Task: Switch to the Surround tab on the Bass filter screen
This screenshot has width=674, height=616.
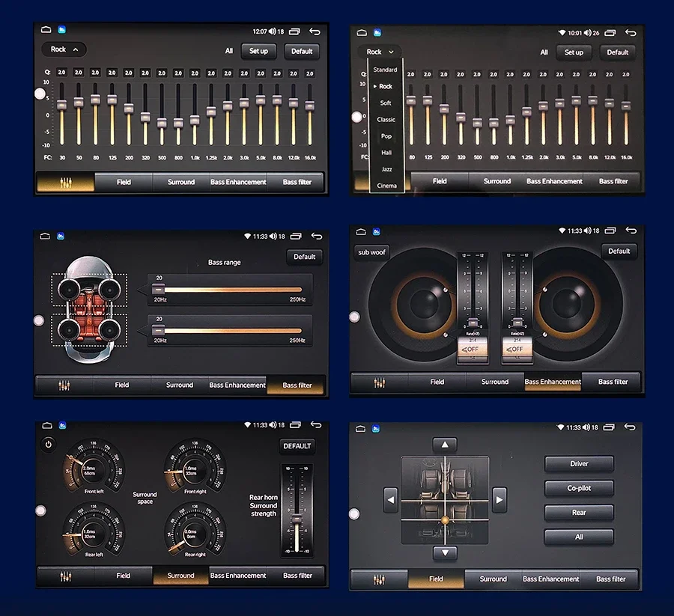Action: tap(180, 385)
